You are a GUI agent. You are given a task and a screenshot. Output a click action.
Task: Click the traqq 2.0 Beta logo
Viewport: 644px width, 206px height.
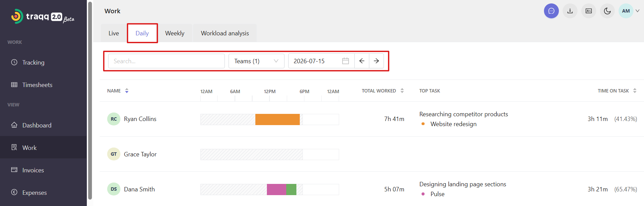pos(43,16)
